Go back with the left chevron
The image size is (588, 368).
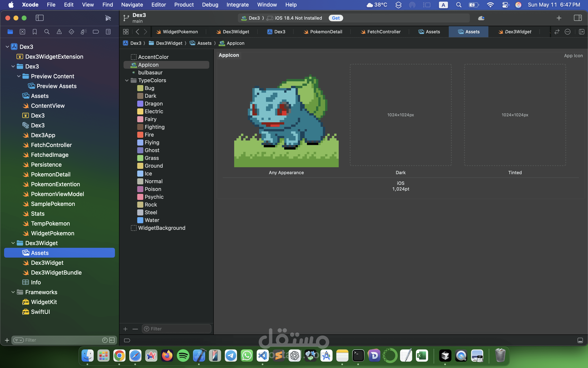(138, 32)
